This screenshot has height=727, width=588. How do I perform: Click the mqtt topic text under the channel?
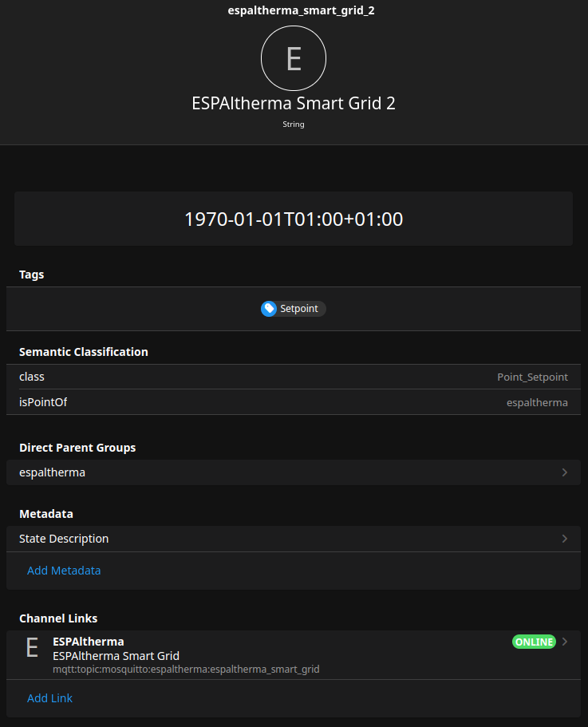pos(187,669)
